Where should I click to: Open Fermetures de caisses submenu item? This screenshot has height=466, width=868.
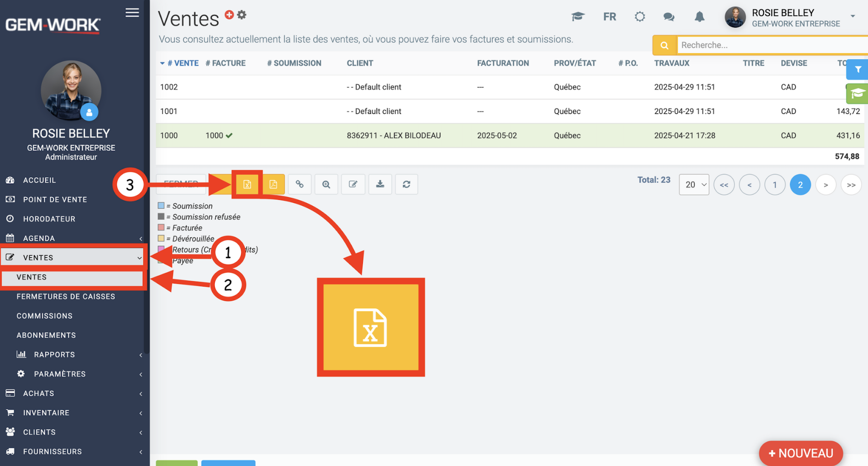pos(66,297)
